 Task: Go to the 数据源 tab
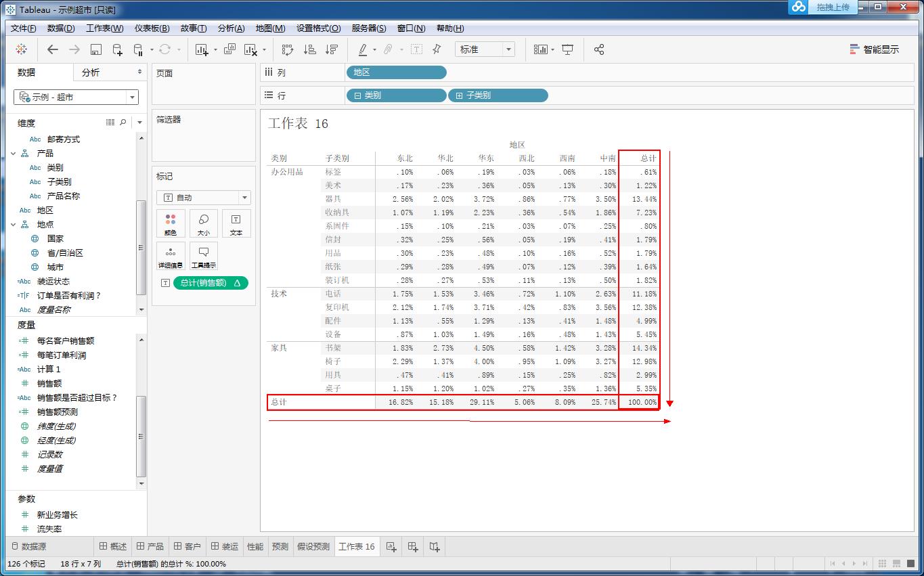(29, 546)
